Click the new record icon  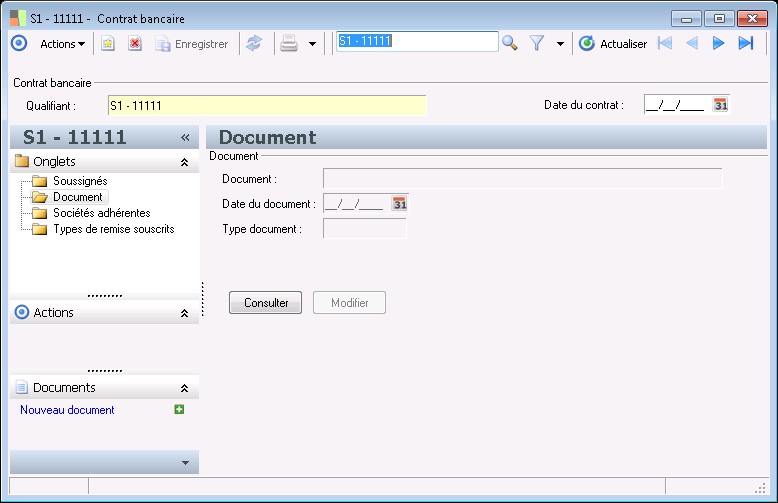click(x=108, y=44)
